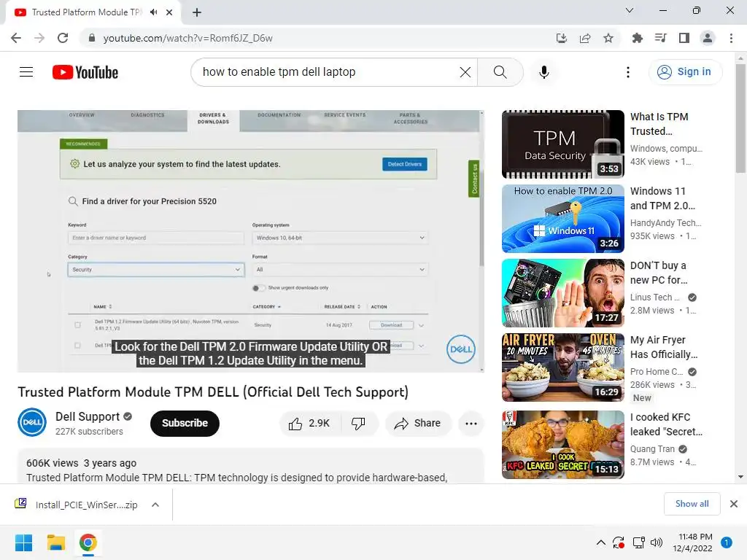Viewport: 747px width, 560px height.
Task: Sign in to YouTube
Action: pyautogui.click(x=685, y=72)
